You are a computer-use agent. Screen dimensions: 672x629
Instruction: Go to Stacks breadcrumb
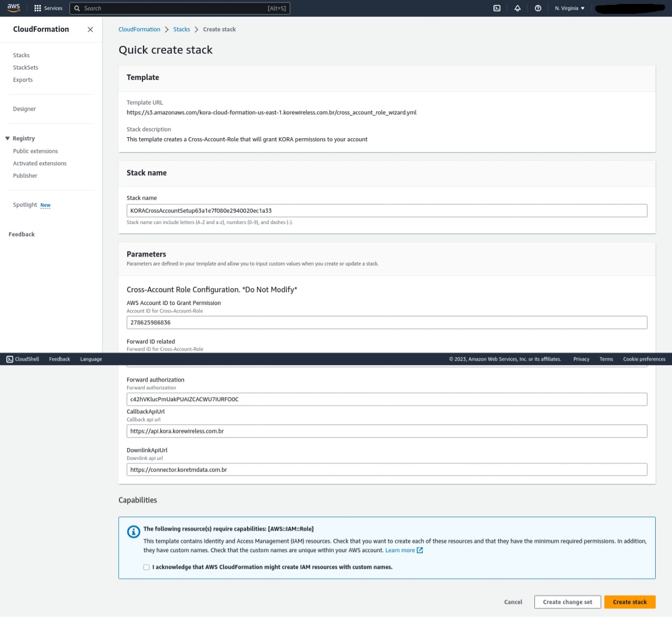pyautogui.click(x=181, y=30)
